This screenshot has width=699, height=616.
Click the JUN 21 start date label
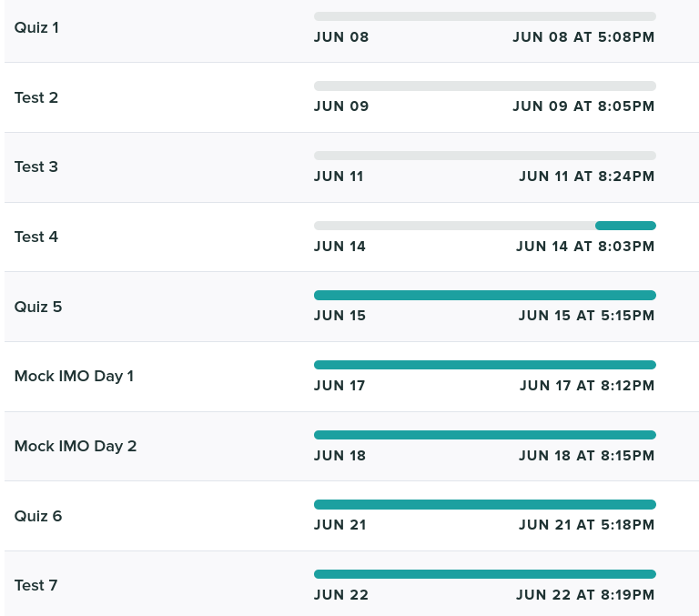[339, 525]
